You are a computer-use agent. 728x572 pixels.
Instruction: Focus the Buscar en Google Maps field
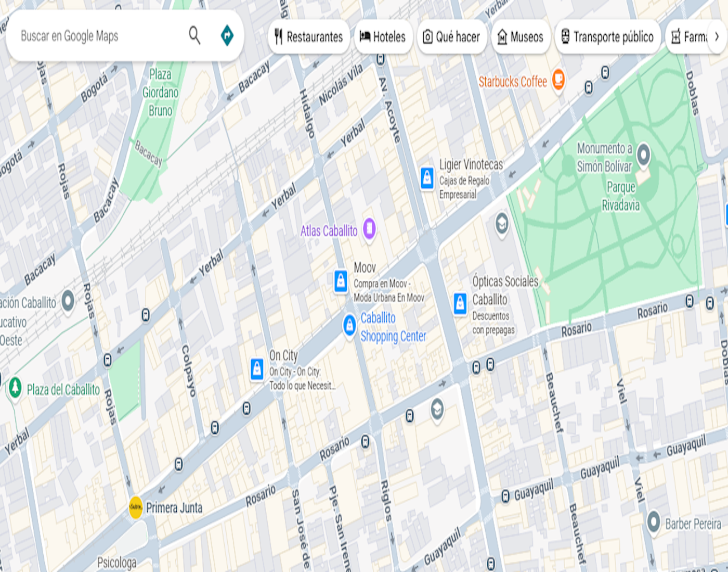[99, 36]
